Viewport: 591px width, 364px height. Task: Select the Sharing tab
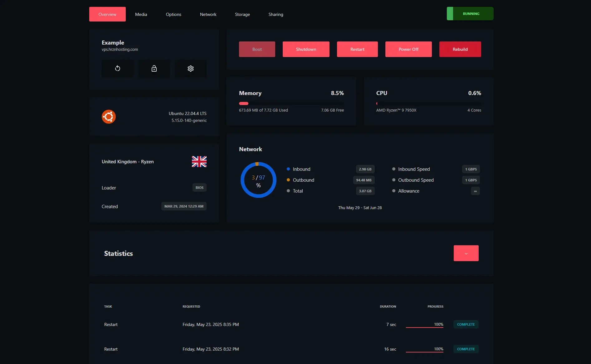click(x=276, y=14)
